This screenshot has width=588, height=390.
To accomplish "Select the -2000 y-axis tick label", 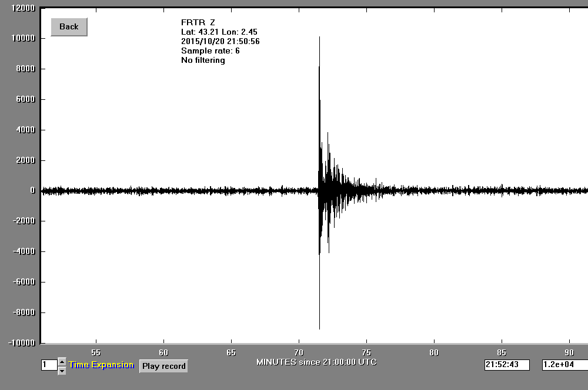I will click(24, 221).
